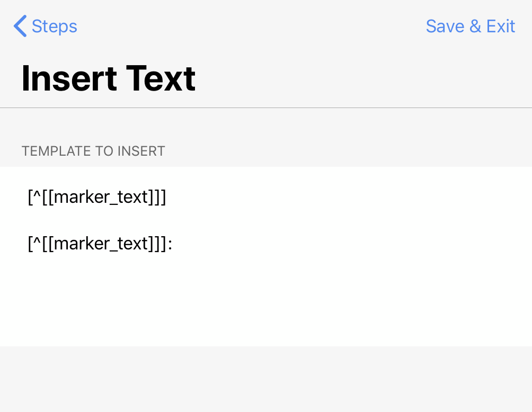The image size is (532, 412).
Task: Place cursor in second [^[[marker_text]]]: line
Action: point(100,244)
